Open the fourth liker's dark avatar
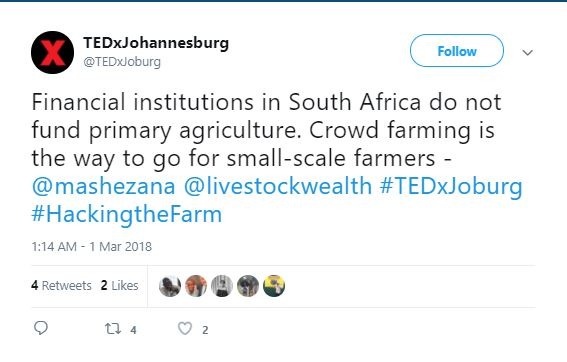 tap(248, 286)
